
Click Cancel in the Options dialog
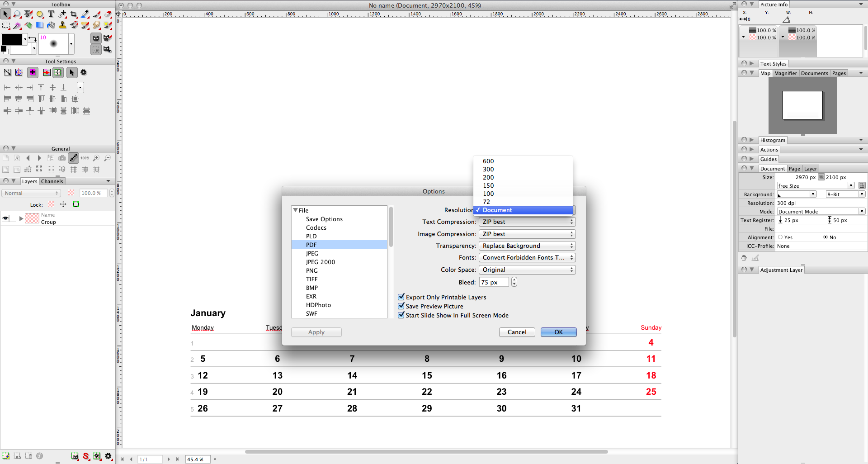pyautogui.click(x=517, y=332)
